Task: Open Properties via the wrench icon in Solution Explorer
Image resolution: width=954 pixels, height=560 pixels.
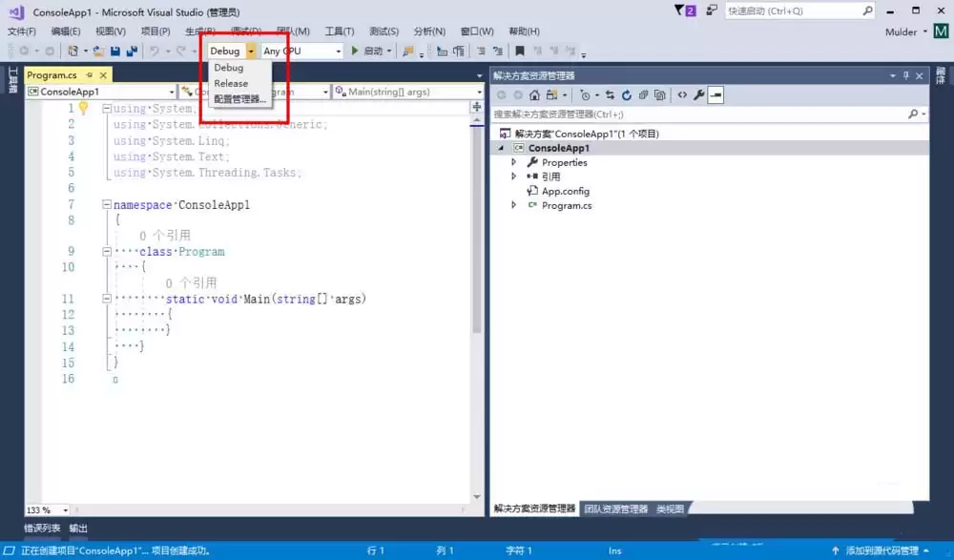Action: point(698,94)
